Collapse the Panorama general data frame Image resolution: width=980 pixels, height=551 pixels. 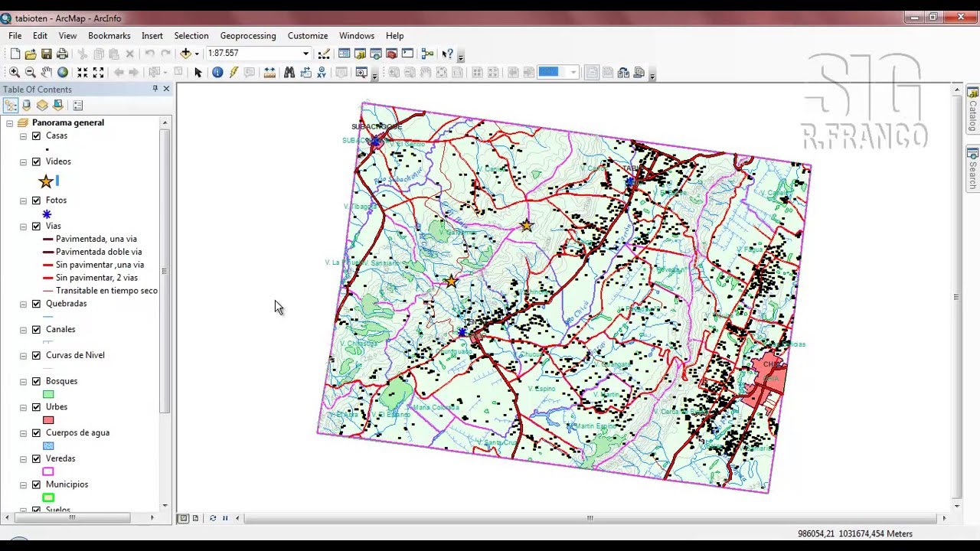[10, 122]
